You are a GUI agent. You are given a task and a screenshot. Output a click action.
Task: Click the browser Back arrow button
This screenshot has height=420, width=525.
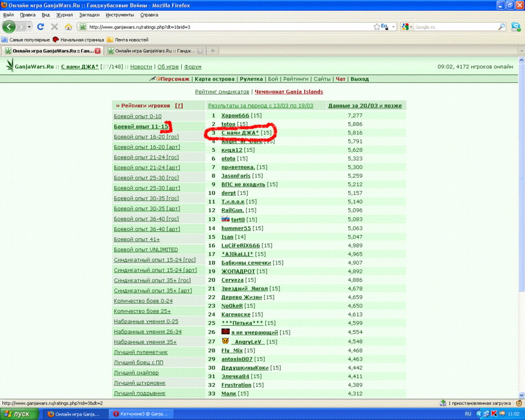tap(9, 27)
